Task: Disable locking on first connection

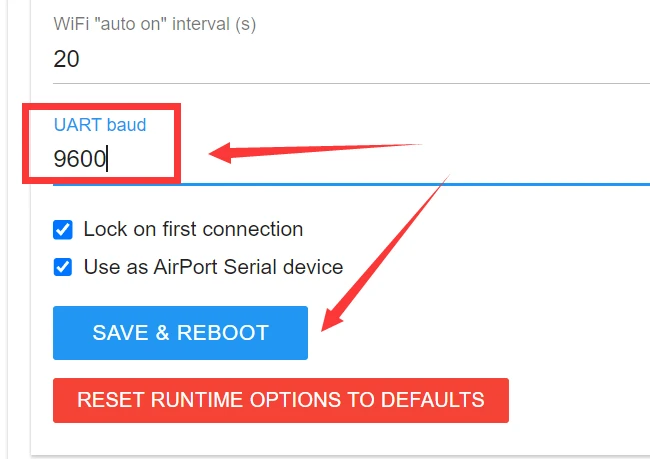Action: click(x=63, y=230)
